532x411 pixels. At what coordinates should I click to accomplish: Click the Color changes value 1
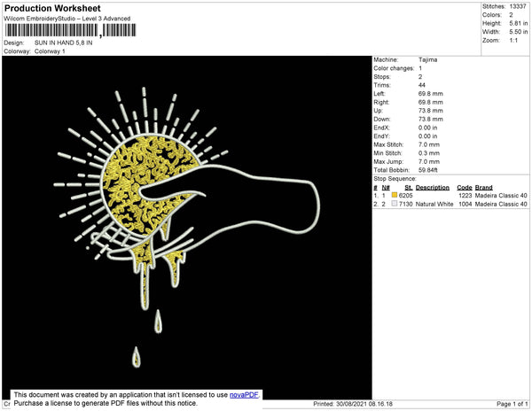point(420,68)
